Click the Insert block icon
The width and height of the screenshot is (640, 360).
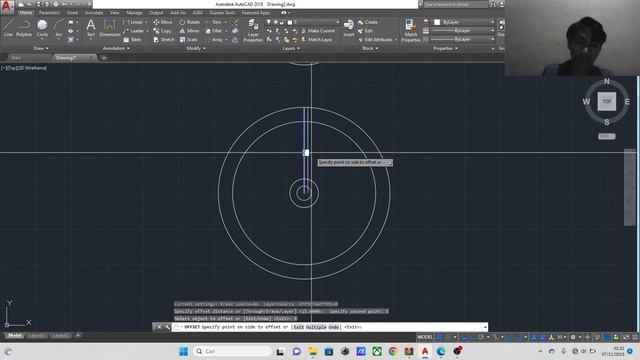349,28
